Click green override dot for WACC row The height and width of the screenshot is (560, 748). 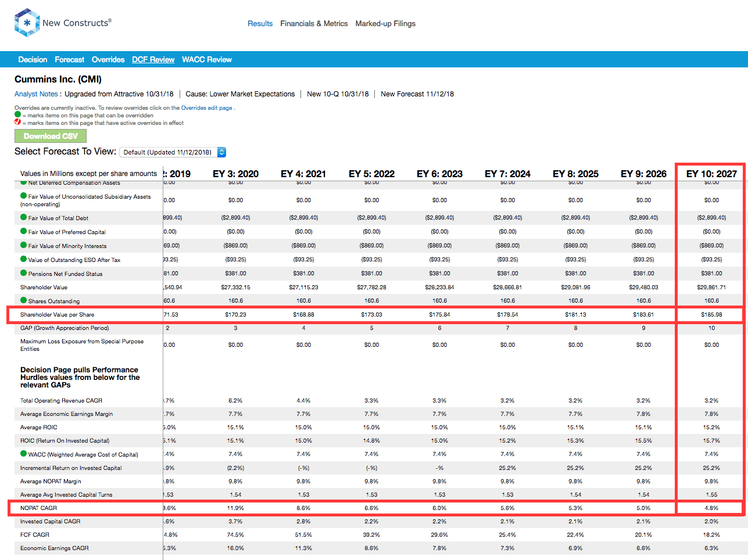(24, 454)
